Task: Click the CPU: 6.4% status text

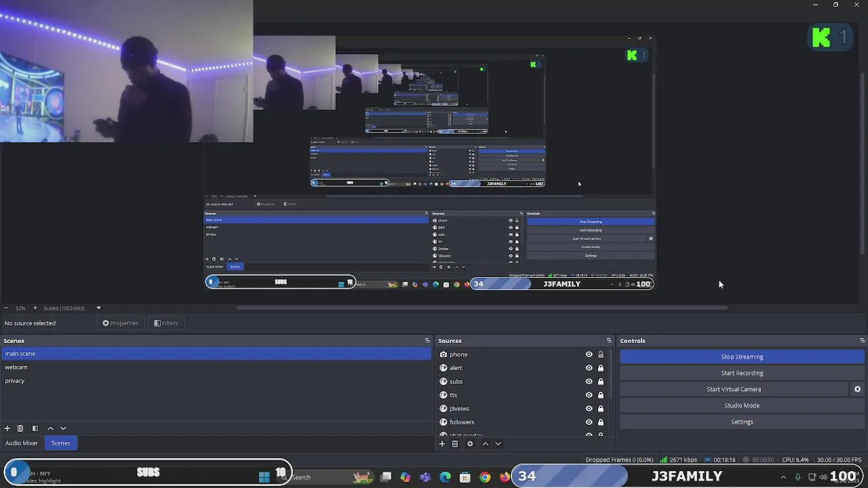Action: (x=795, y=460)
